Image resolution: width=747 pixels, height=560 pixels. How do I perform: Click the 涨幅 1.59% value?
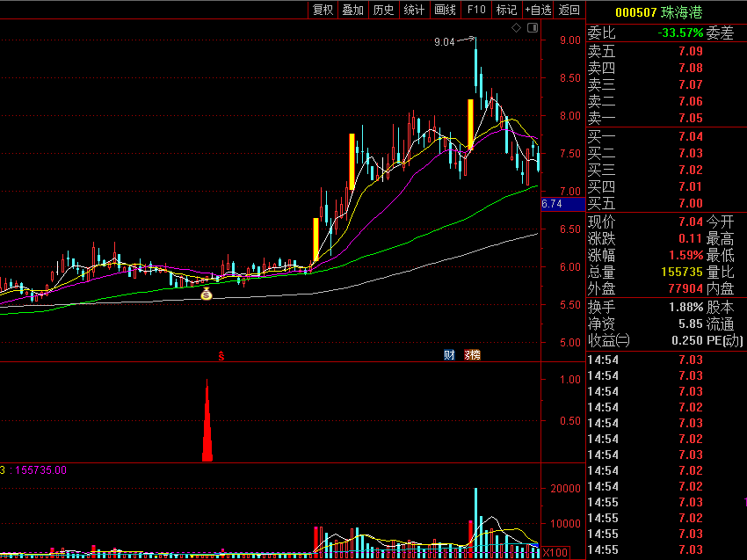[686, 255]
